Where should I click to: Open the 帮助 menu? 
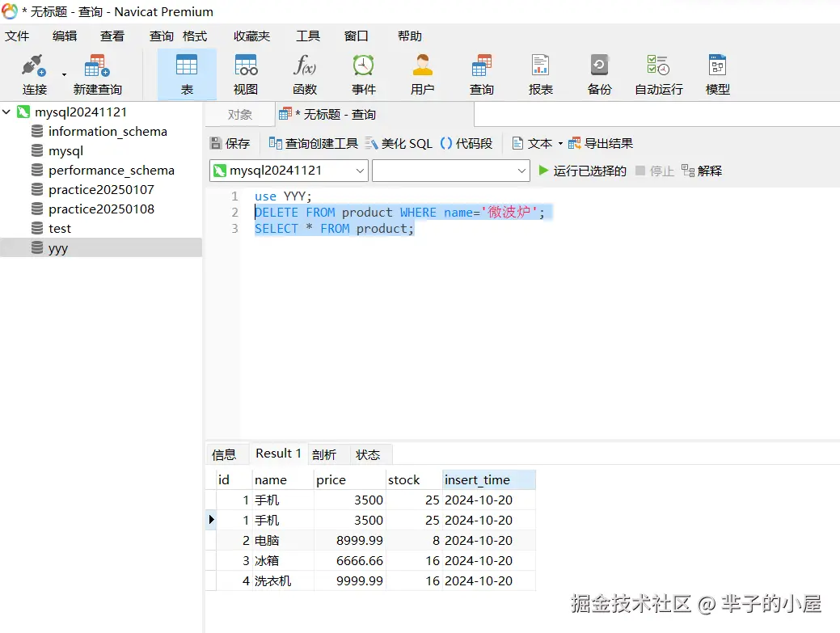pos(410,36)
